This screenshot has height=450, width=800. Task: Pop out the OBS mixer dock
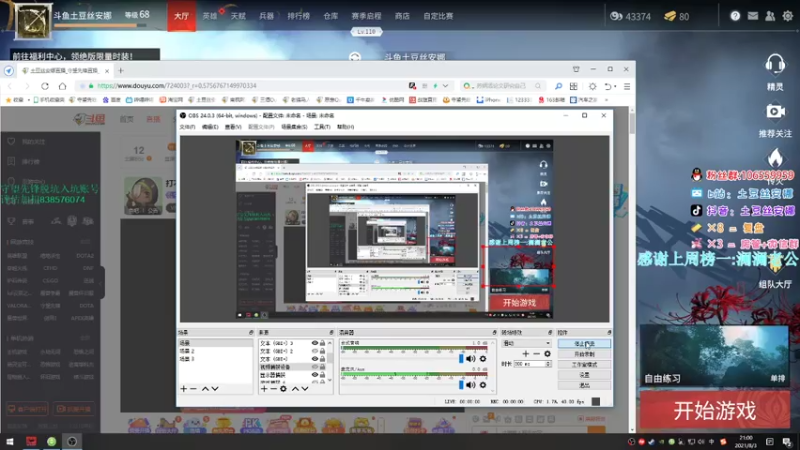pyautogui.click(x=494, y=333)
